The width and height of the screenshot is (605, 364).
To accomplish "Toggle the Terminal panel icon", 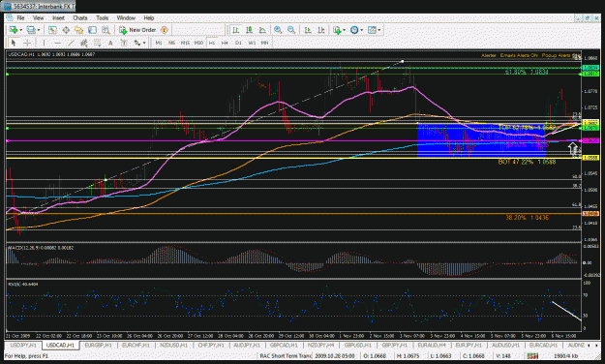I will tap(92, 30).
